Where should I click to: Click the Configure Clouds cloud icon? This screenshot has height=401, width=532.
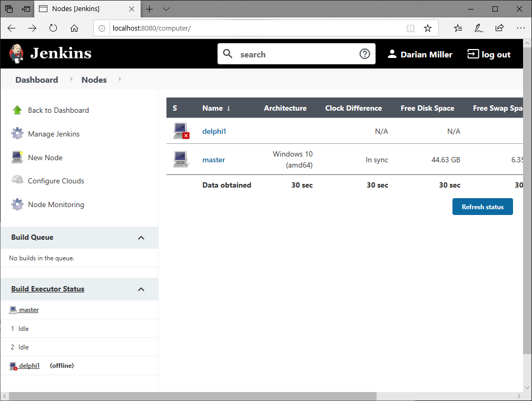pos(17,180)
